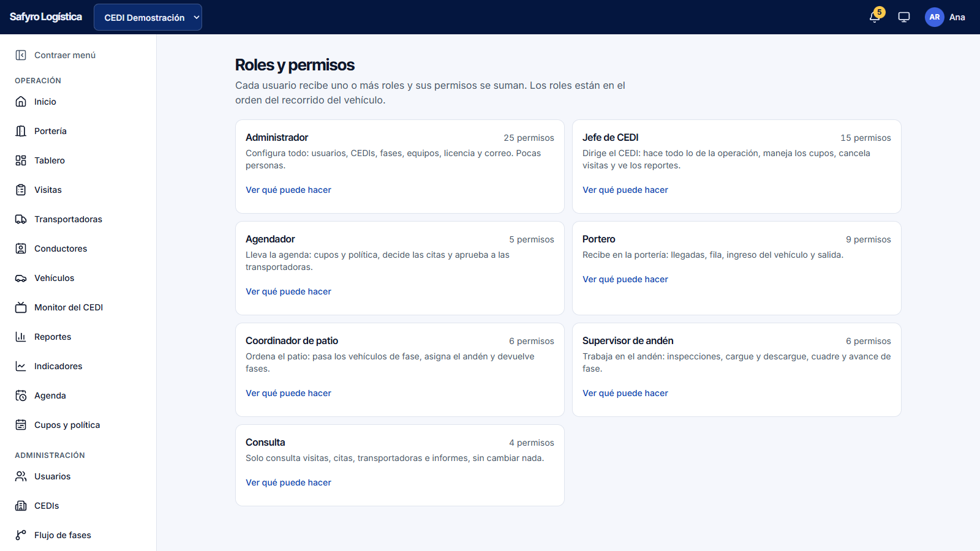
Task: Show Supervisor de andén permissions
Action: click(625, 393)
